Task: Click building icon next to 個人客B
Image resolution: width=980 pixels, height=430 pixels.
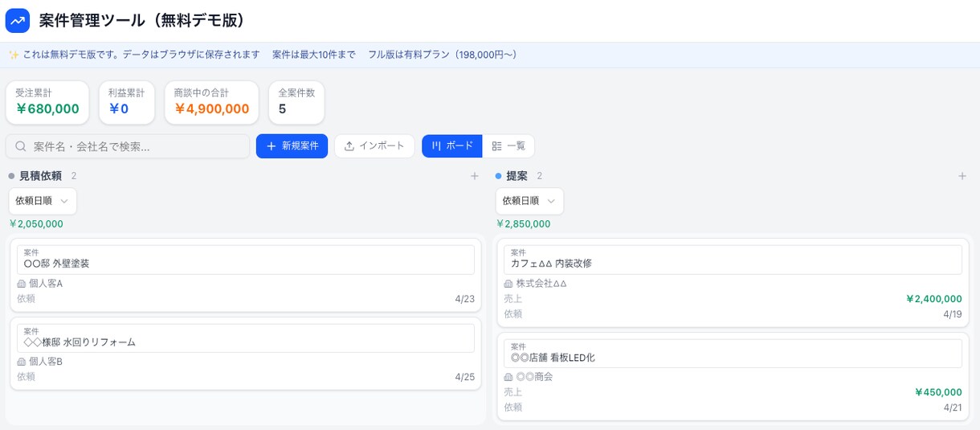Action: click(22, 362)
